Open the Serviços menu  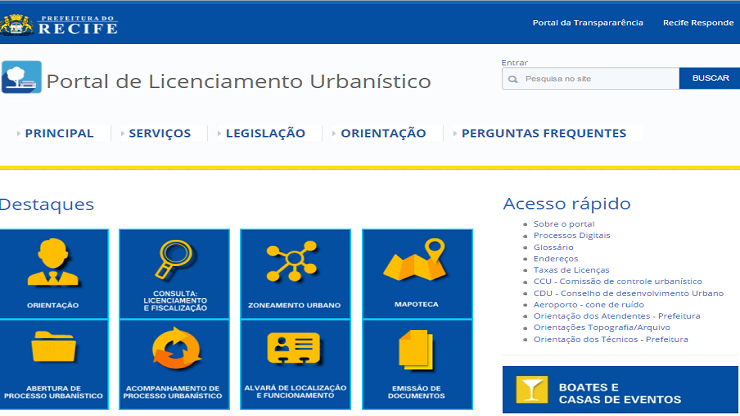pyautogui.click(x=160, y=133)
